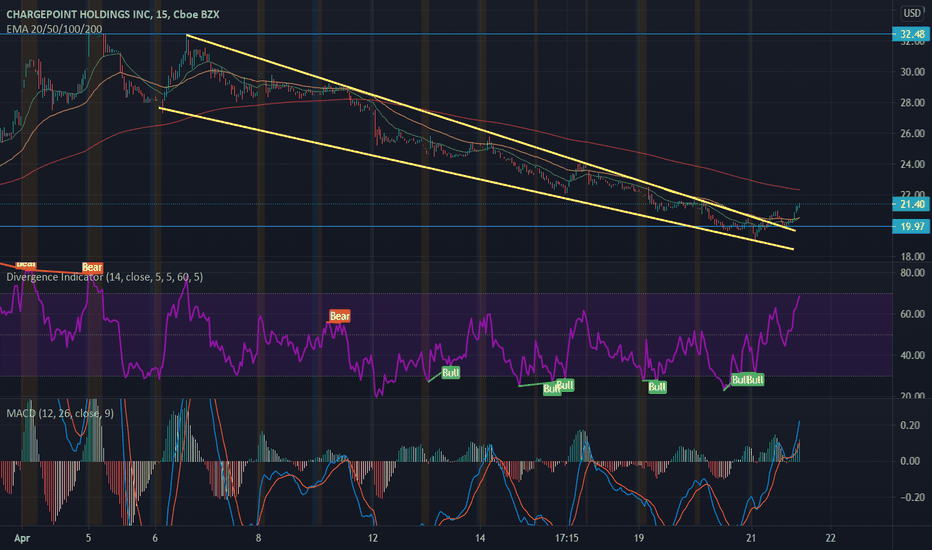Click the 32.48 price level label

point(912,34)
